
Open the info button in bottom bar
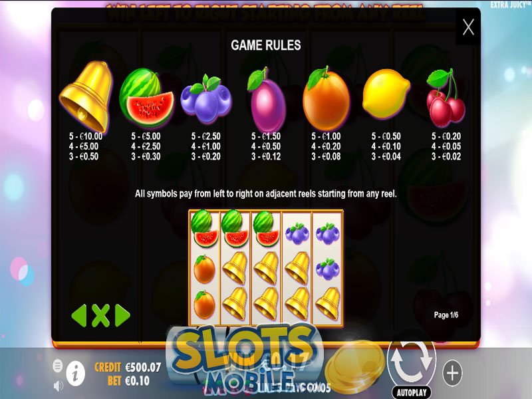(75, 373)
